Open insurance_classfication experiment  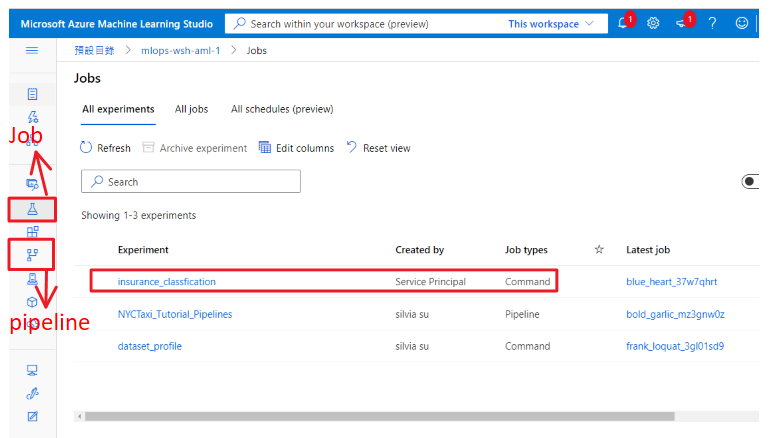pyautogui.click(x=166, y=282)
